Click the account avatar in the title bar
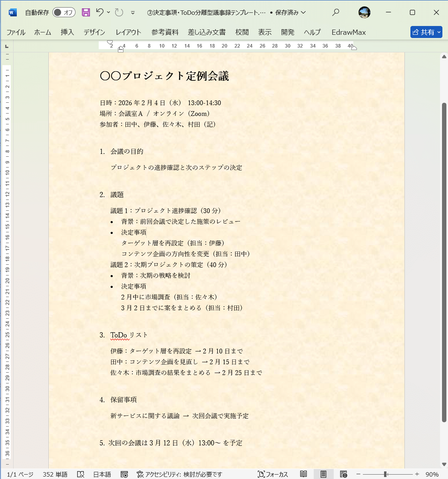This screenshot has height=479, width=448. (x=364, y=12)
